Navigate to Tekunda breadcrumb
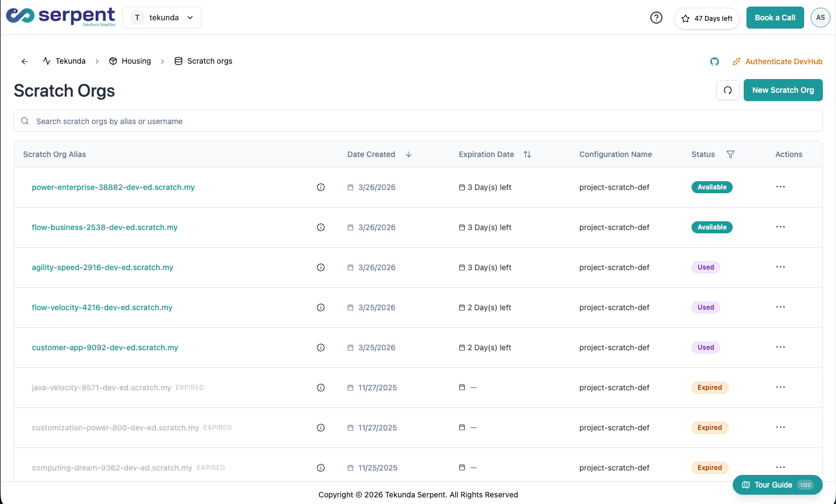Screen dimensions: 836x504 (70, 61)
